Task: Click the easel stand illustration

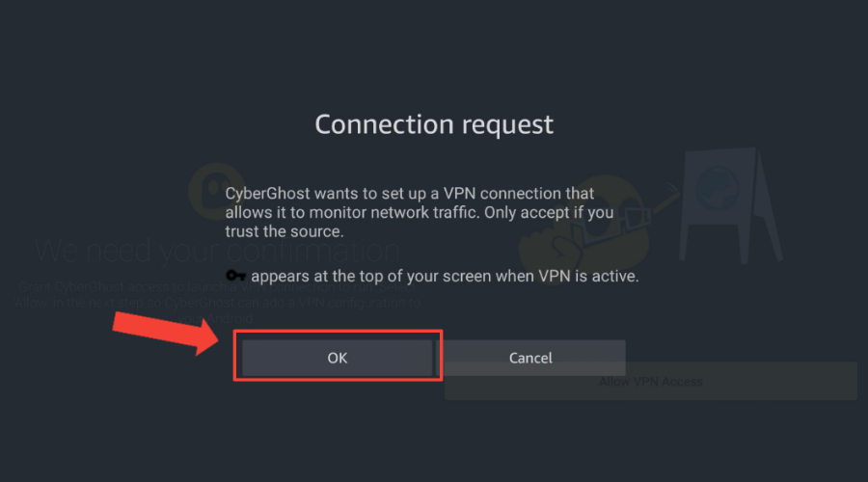Action: point(731,204)
